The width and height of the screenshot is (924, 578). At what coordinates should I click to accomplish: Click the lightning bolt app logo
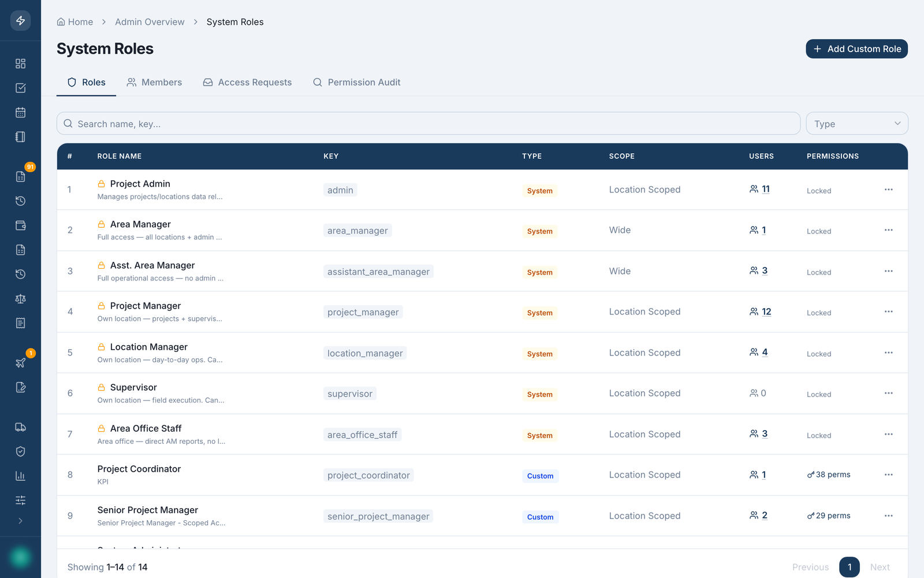[x=20, y=20]
